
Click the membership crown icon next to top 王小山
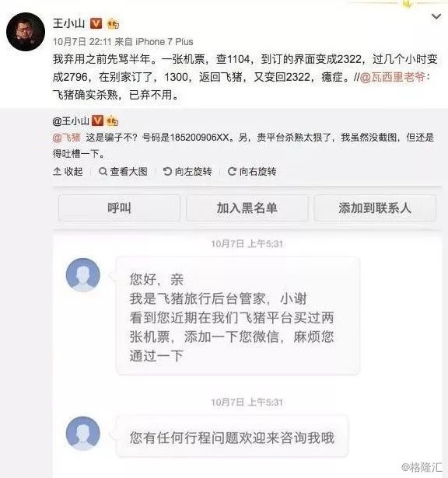pos(113,23)
